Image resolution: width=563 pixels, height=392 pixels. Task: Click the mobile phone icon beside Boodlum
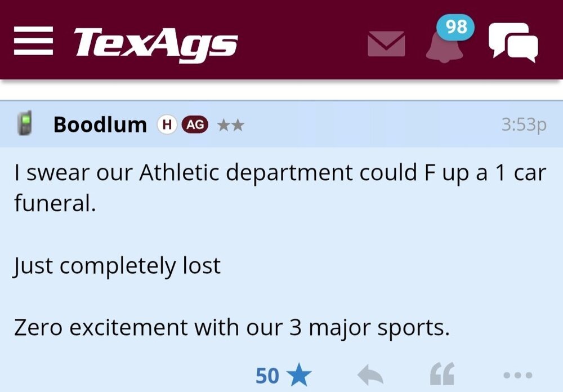tap(24, 124)
